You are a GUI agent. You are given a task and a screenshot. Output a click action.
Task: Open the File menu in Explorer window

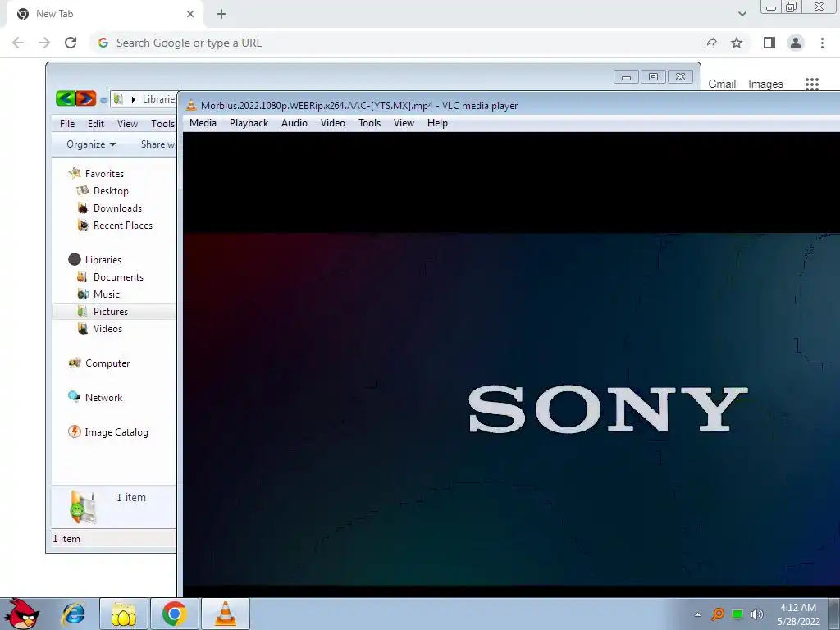(x=67, y=124)
